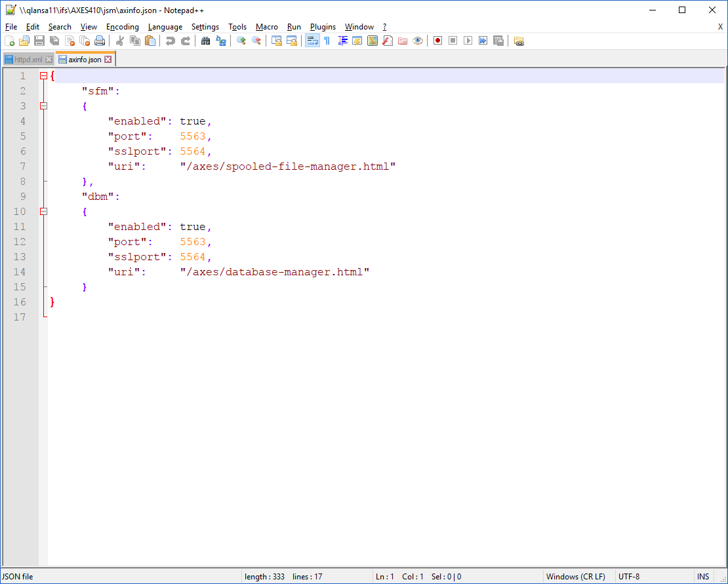Screen dimensions: 728x584
Task: Play the recorded macro
Action: pyautogui.click(x=468, y=40)
